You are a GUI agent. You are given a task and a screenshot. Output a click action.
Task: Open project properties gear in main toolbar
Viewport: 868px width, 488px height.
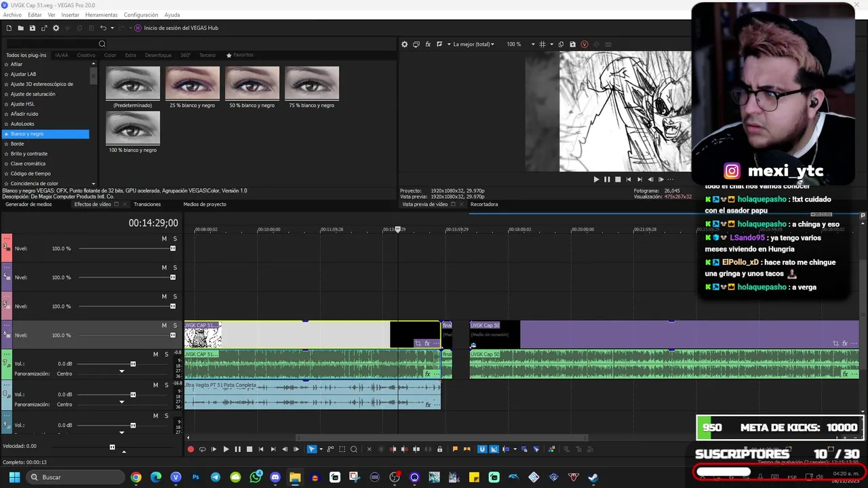tap(56, 28)
